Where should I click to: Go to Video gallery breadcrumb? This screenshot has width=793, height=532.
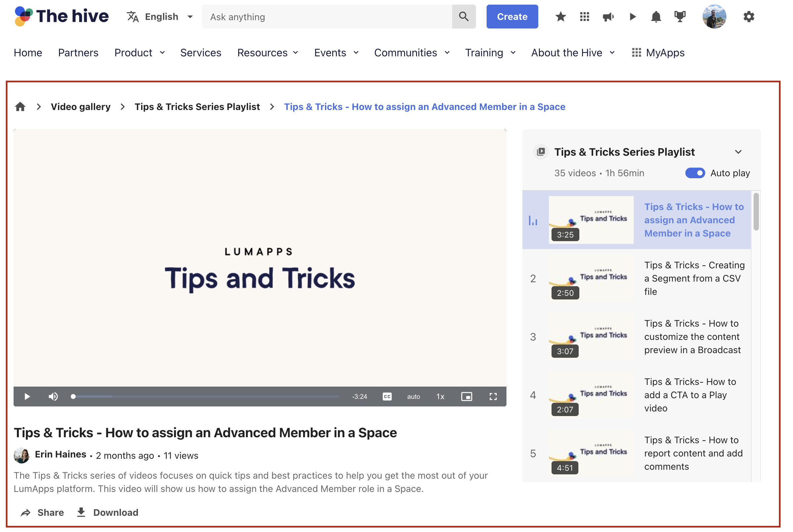click(x=81, y=107)
